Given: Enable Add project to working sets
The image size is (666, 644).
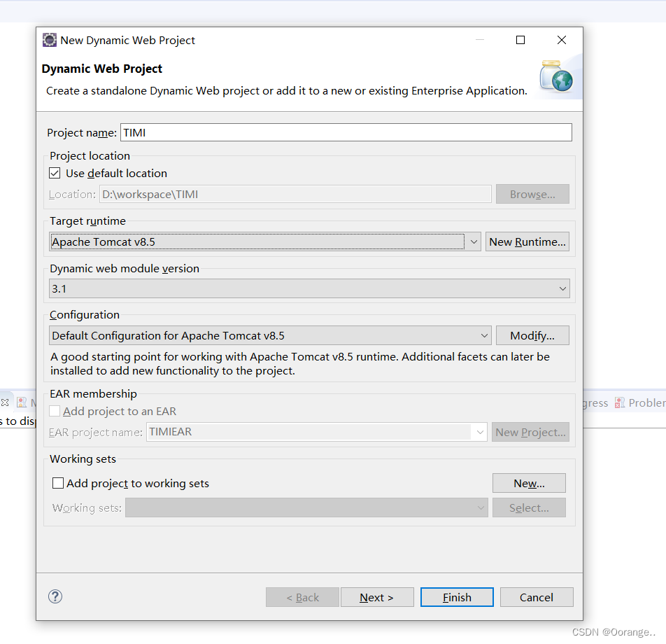Looking at the screenshot, I should 58,483.
